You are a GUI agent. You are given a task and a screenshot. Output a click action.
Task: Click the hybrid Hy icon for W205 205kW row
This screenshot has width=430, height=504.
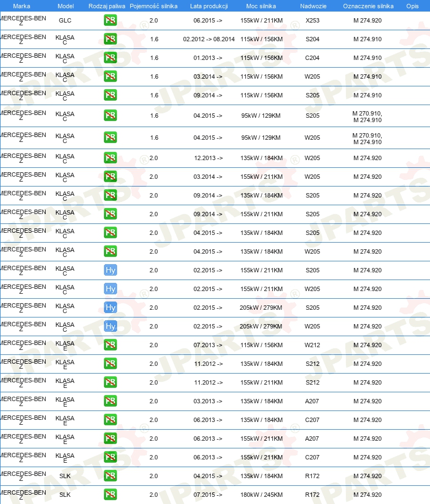click(110, 326)
